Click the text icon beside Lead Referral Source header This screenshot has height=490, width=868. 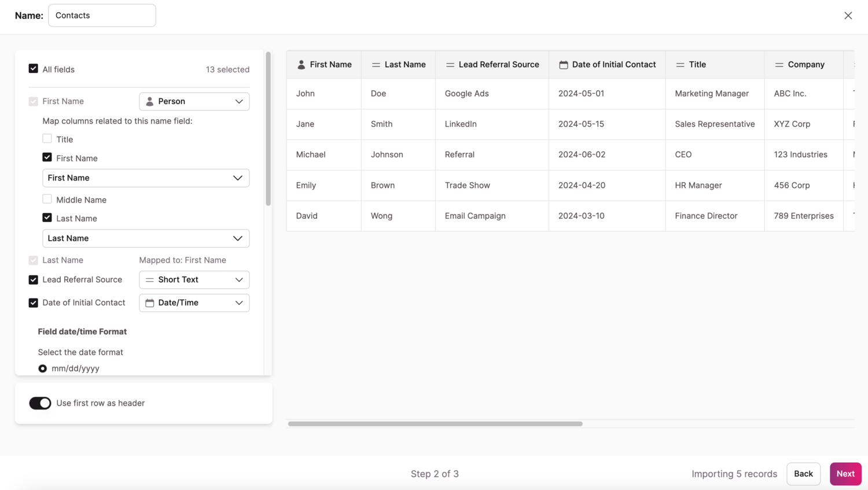pos(450,65)
